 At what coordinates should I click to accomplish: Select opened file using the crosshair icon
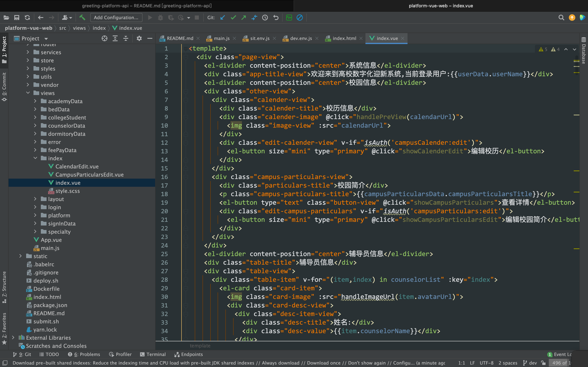tap(104, 38)
